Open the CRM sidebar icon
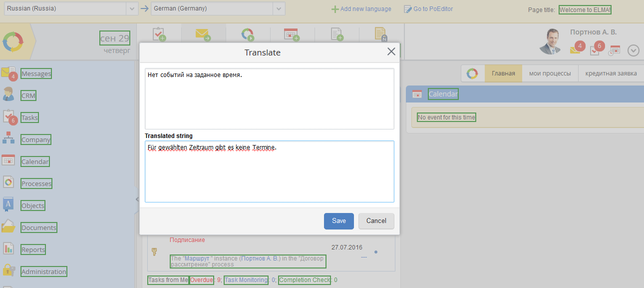Image resolution: width=644 pixels, height=288 pixels. pos(8,95)
